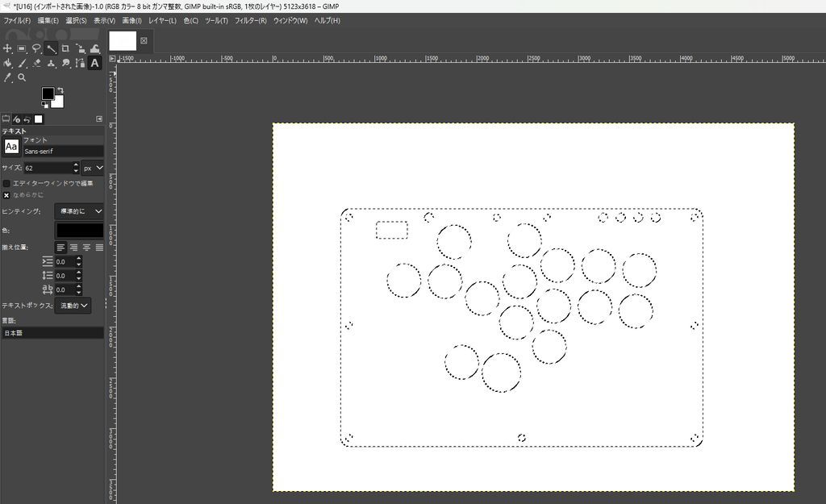
Task: Open the ツール(T) menu
Action: click(x=216, y=20)
